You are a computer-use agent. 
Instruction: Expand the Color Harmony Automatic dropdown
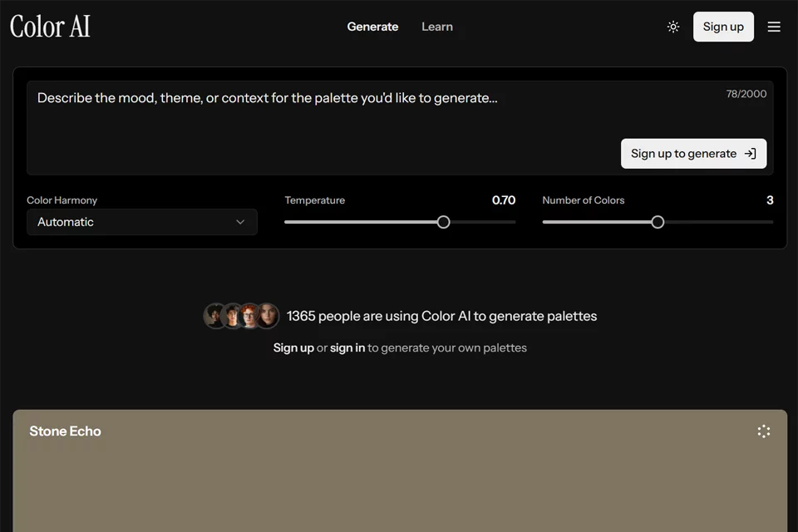[142, 222]
